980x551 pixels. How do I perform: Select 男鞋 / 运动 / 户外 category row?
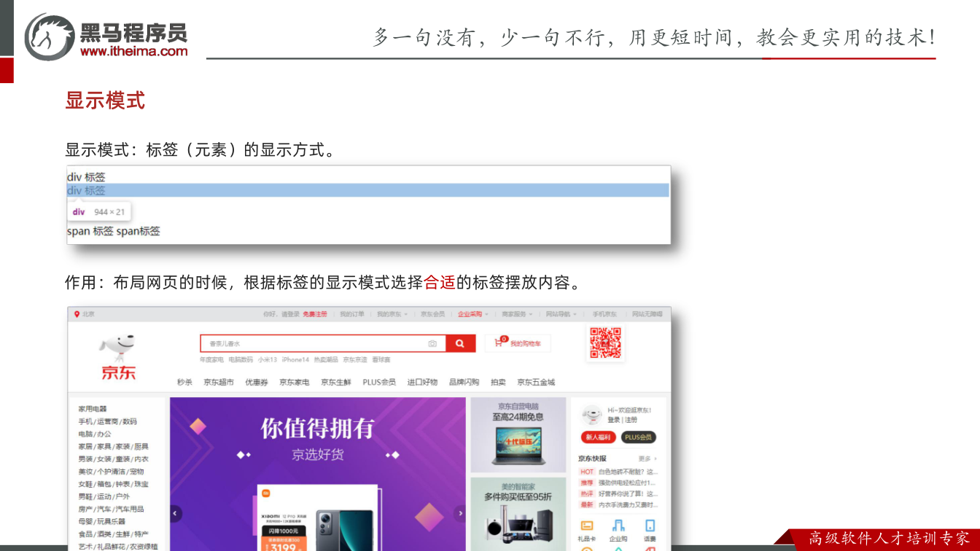[x=104, y=496]
